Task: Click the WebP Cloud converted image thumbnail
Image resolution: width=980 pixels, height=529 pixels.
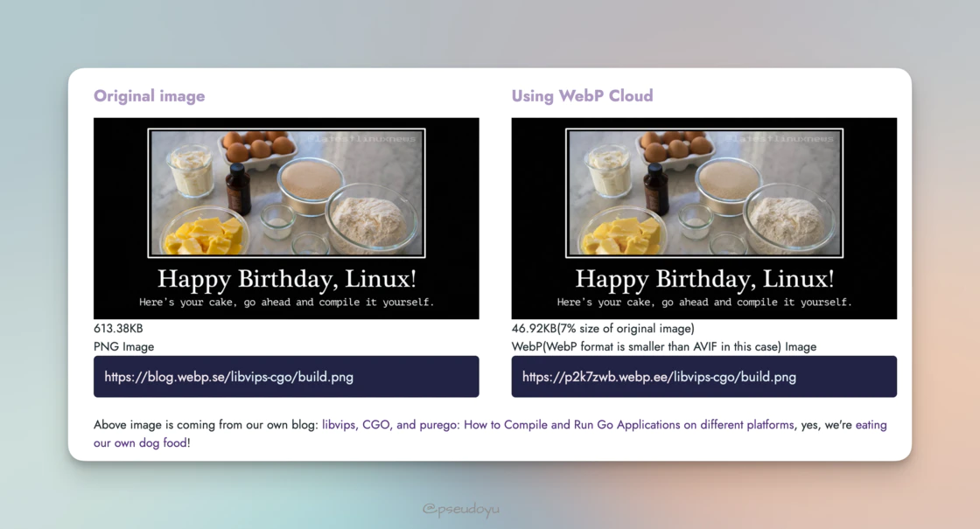Action: coord(703,218)
